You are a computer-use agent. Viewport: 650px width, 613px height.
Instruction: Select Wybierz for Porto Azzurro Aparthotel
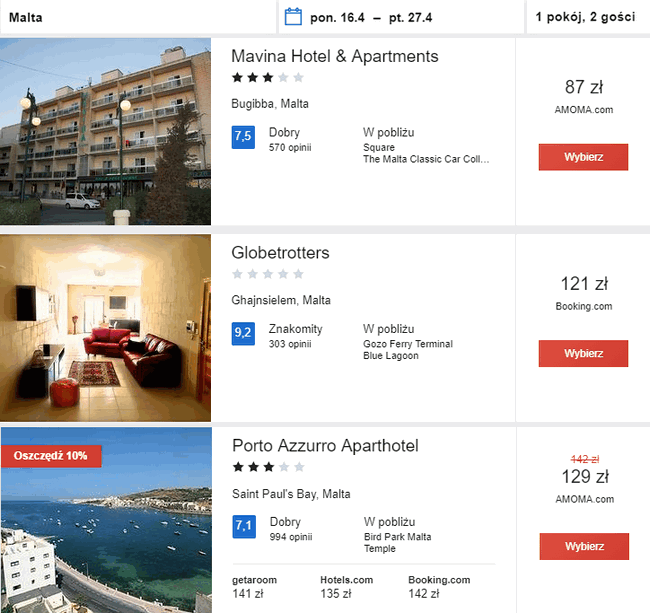[x=584, y=546]
